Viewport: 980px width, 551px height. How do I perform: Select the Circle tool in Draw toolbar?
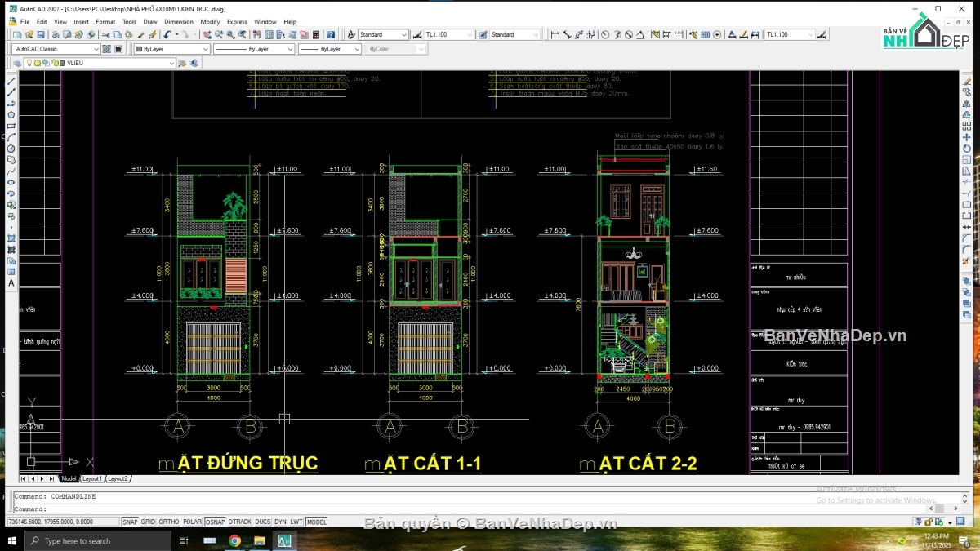pyautogui.click(x=11, y=148)
